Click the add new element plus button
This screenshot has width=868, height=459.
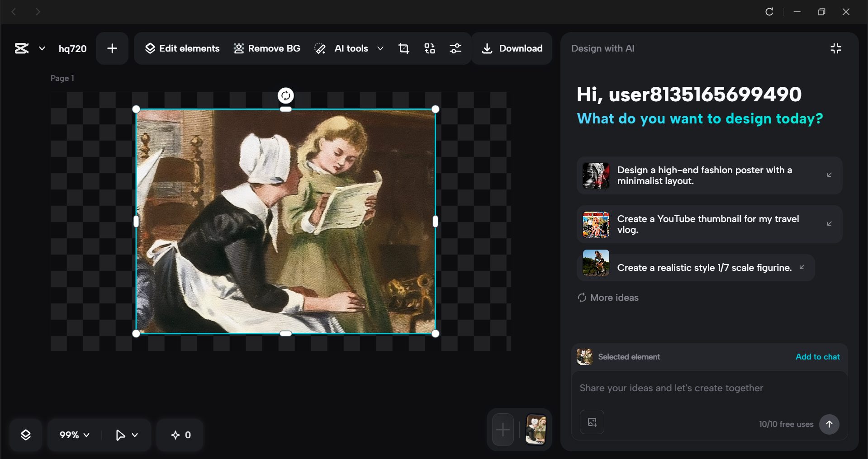(x=112, y=48)
